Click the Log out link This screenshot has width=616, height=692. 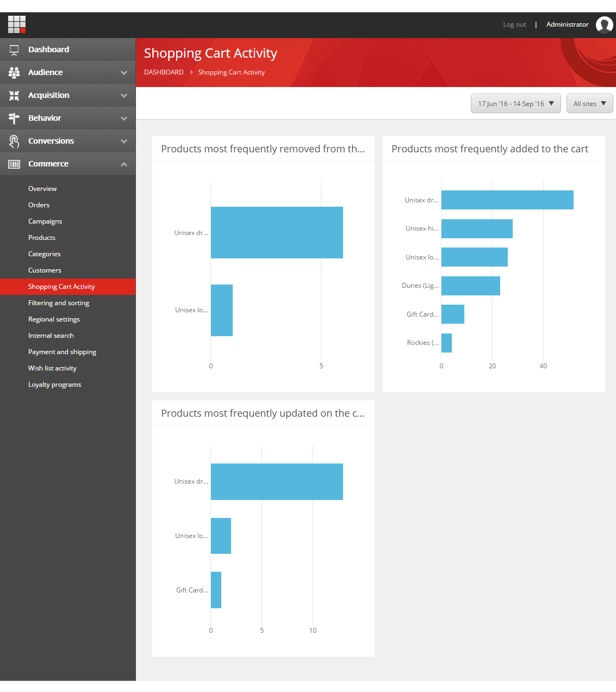tap(514, 24)
